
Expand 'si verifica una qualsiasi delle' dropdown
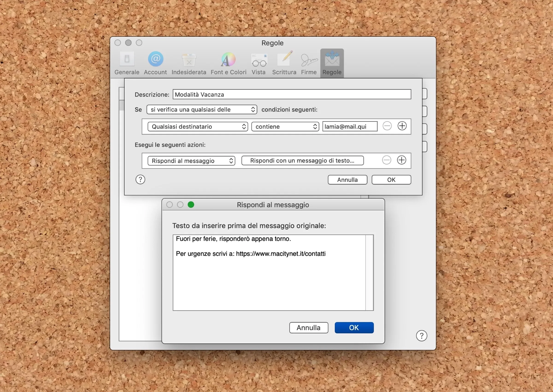pos(202,110)
